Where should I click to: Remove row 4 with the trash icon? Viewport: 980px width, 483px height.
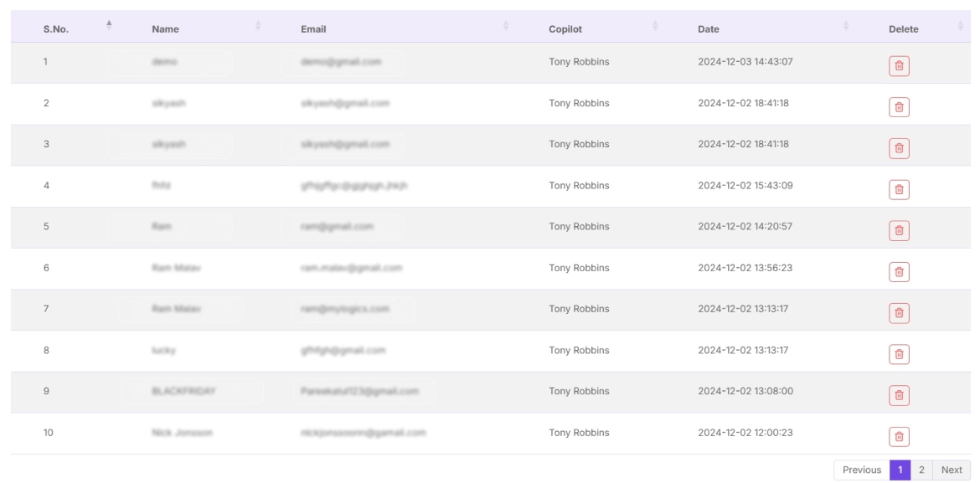tap(899, 189)
